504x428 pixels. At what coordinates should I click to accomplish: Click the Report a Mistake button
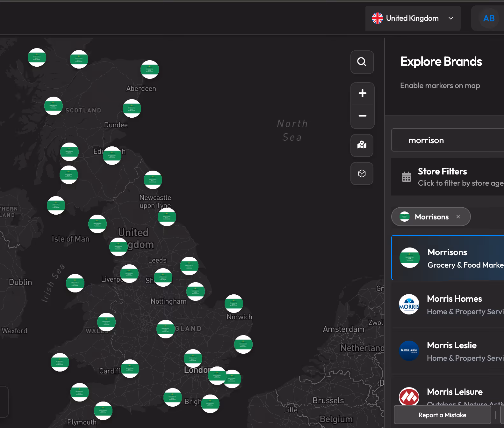tap(442, 415)
